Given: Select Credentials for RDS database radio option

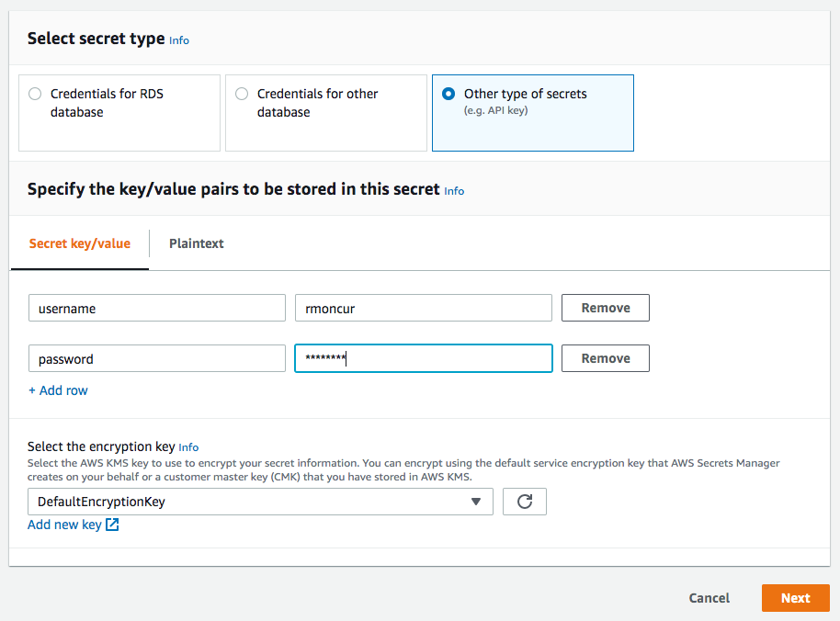Looking at the screenshot, I should coord(35,94).
